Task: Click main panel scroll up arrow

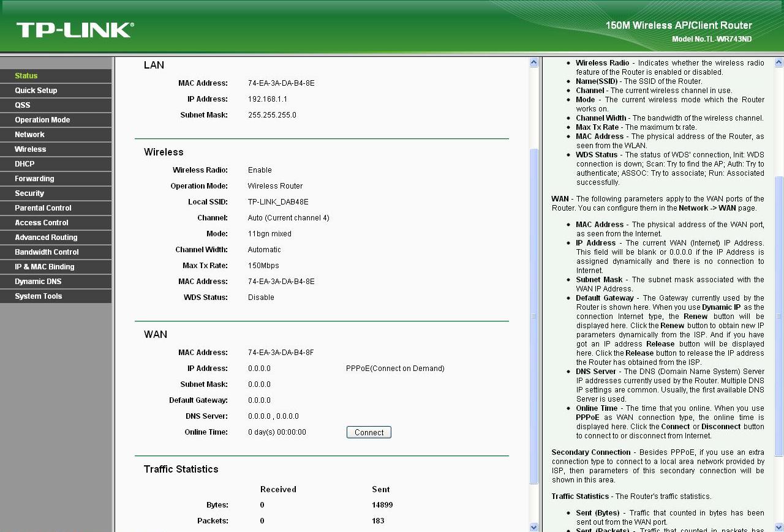Action: (x=533, y=62)
